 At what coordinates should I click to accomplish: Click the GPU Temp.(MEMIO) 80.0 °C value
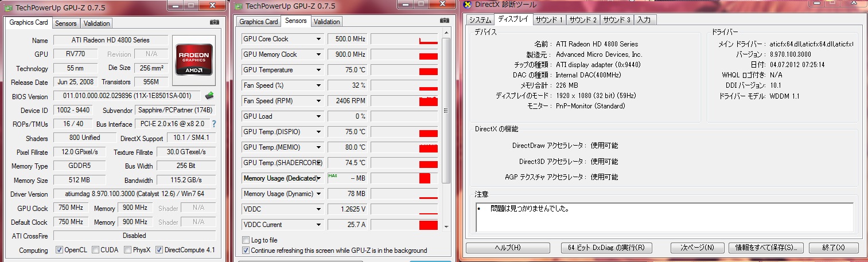(x=347, y=147)
